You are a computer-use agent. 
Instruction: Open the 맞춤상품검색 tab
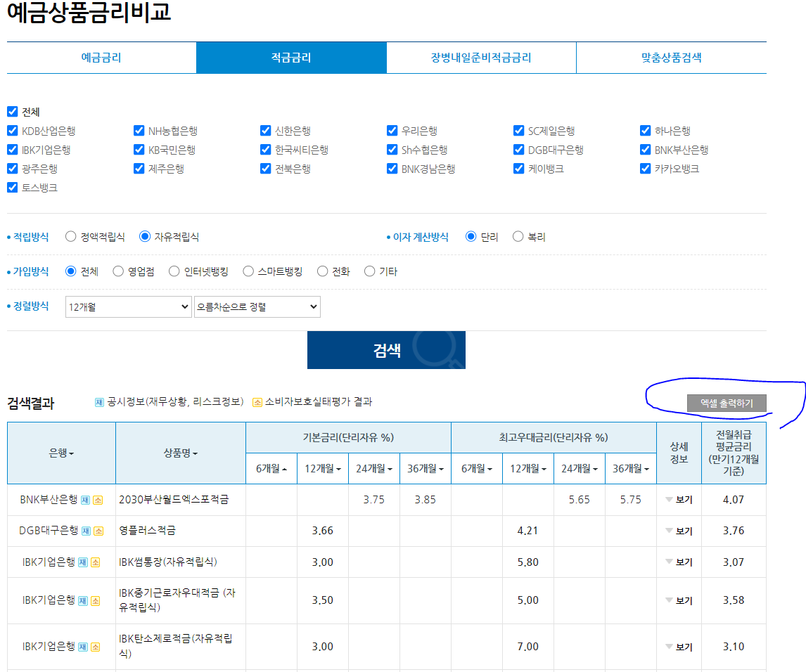[x=672, y=58]
